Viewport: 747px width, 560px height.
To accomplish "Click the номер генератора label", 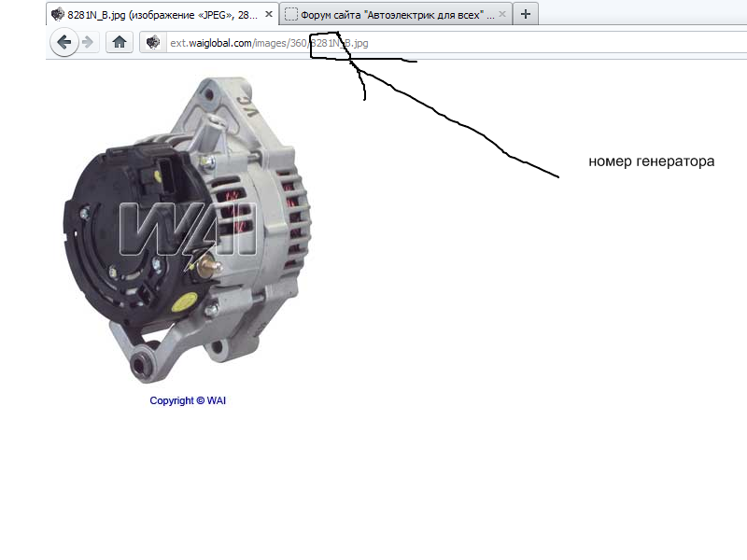I will tap(651, 161).
